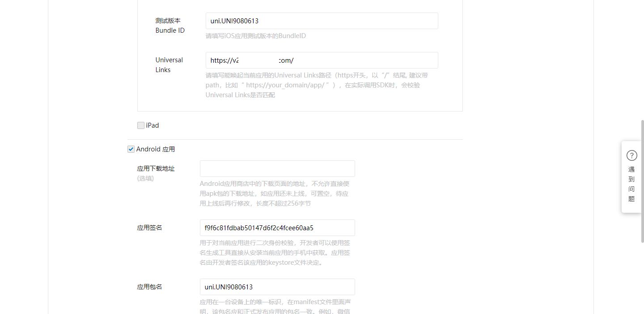Click the 应用签名 field label
This screenshot has height=314, width=644.
pyautogui.click(x=149, y=228)
